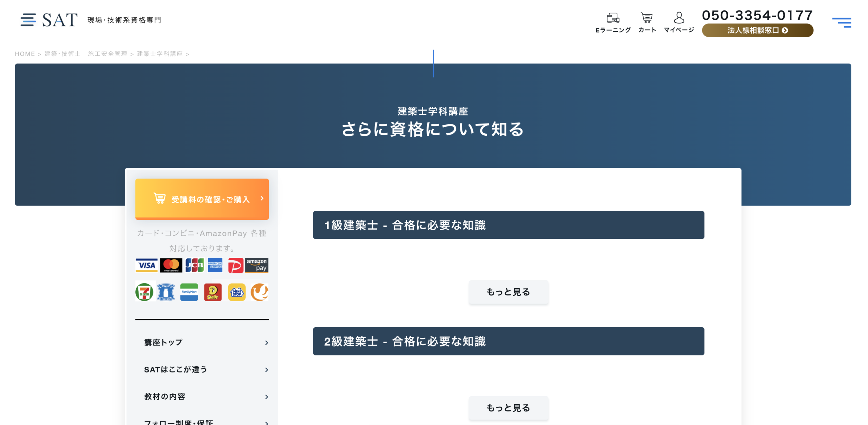Open the blue right-side menu icon

coord(842,22)
